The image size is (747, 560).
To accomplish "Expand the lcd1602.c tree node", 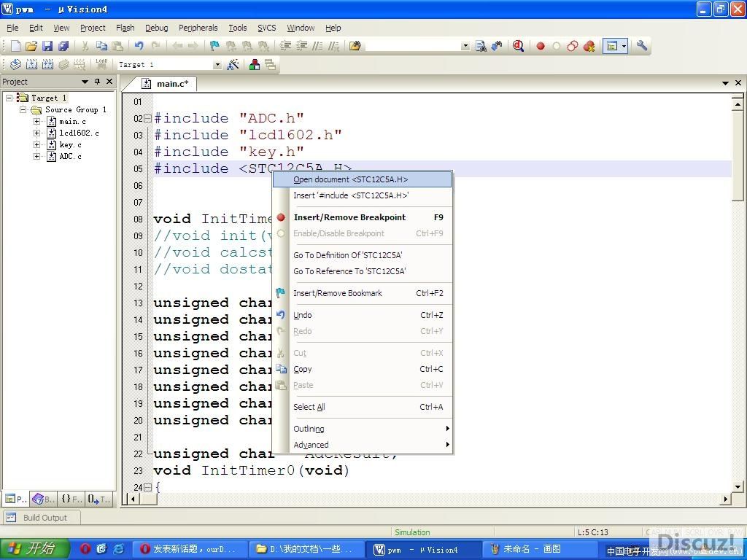I will 36,133.
